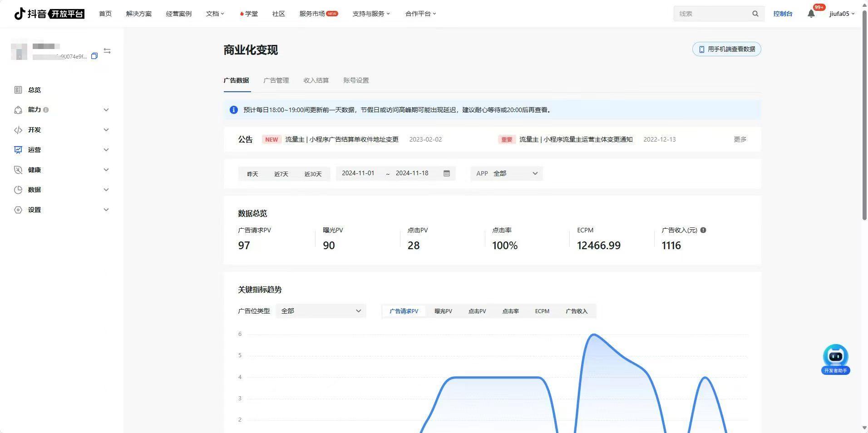Open the APP 全部 dropdown
This screenshot has width=868, height=433.
click(x=507, y=173)
